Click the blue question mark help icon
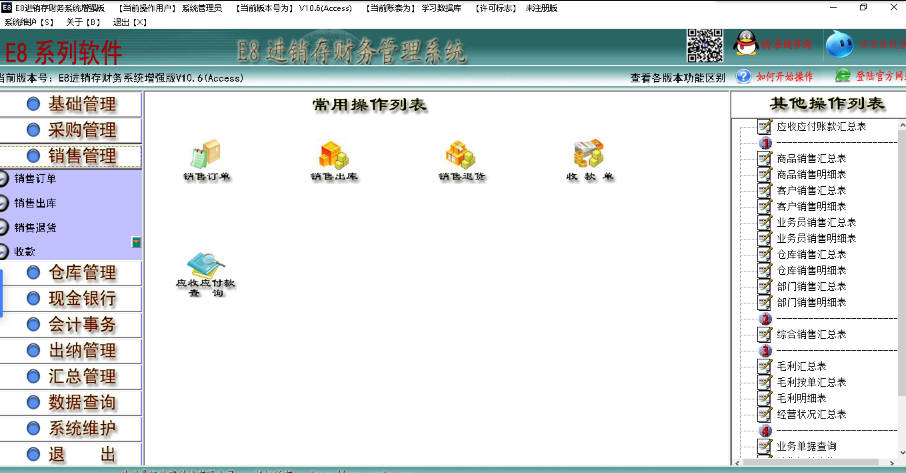 pos(744,76)
